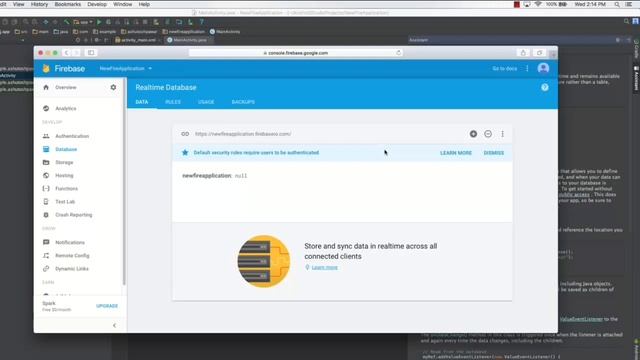Follow the Learn more link under promo

[x=324, y=267]
